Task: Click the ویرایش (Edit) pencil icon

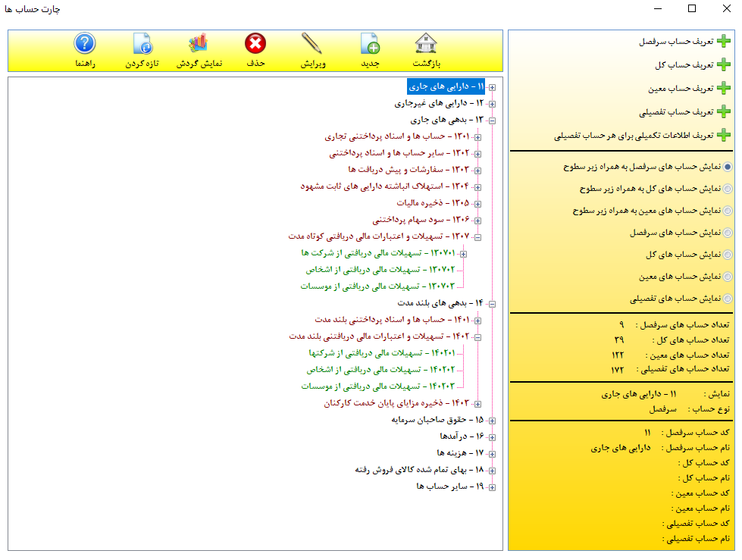Action: coord(312,44)
